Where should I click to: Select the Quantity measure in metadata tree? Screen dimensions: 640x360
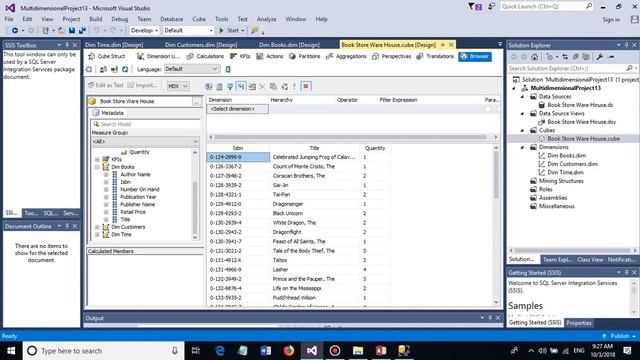[139, 152]
